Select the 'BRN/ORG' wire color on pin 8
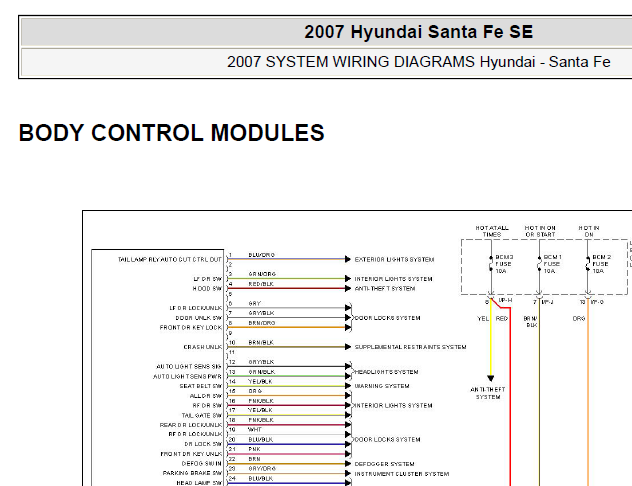Image resolution: width=632 pixels, height=486 pixels. tap(262, 323)
